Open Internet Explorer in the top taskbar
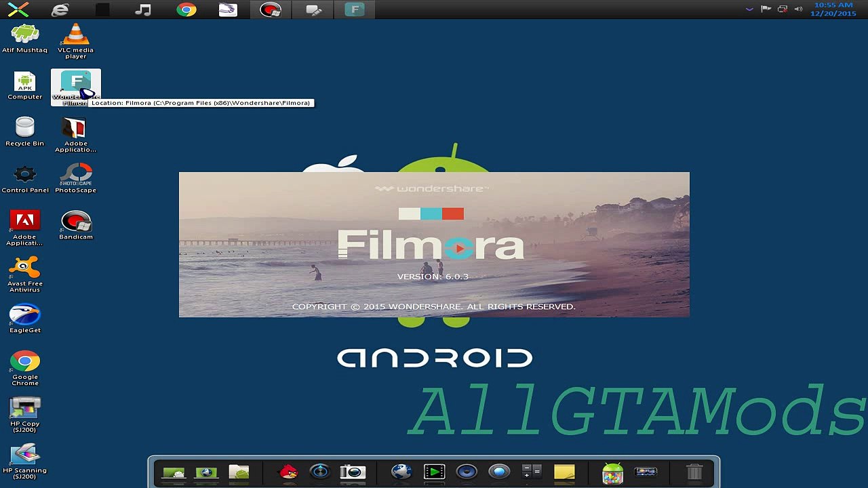The width and height of the screenshot is (868, 488). [x=60, y=9]
